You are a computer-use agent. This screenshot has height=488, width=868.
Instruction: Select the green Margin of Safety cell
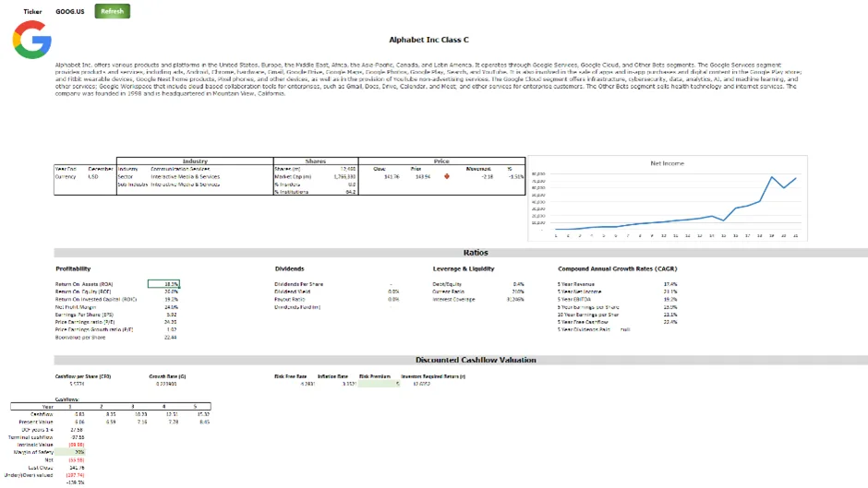(x=70, y=452)
